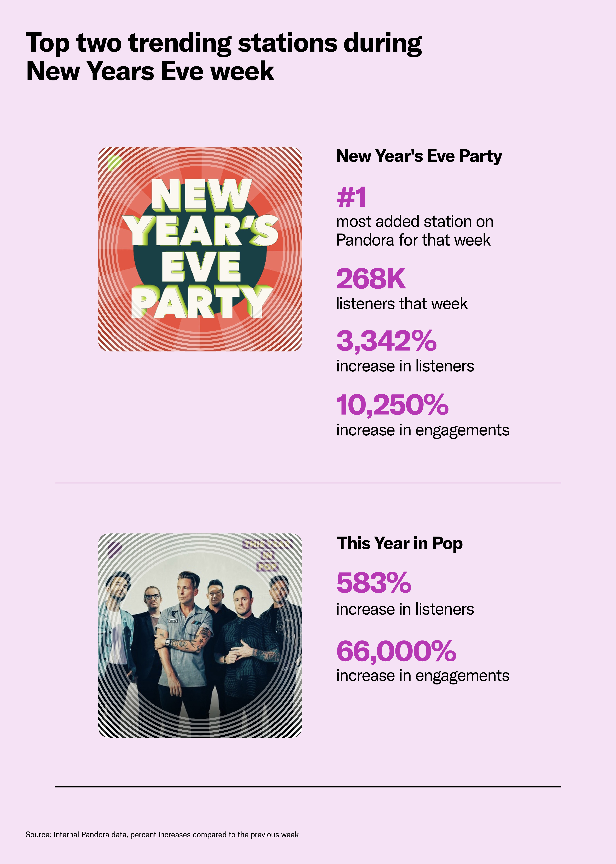
Task: Click the New Year's Eve Party cover art
Action: click(x=200, y=249)
